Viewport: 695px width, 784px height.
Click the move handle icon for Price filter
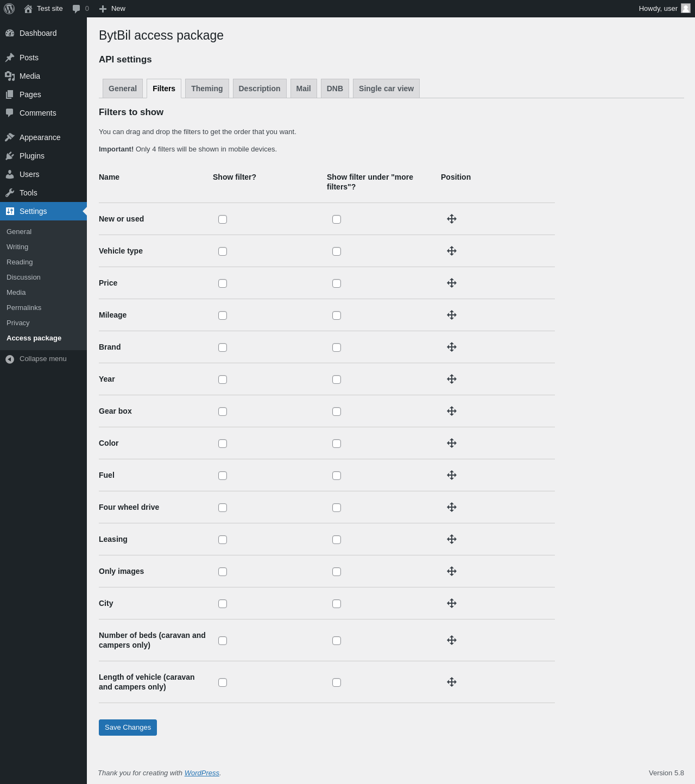click(452, 283)
